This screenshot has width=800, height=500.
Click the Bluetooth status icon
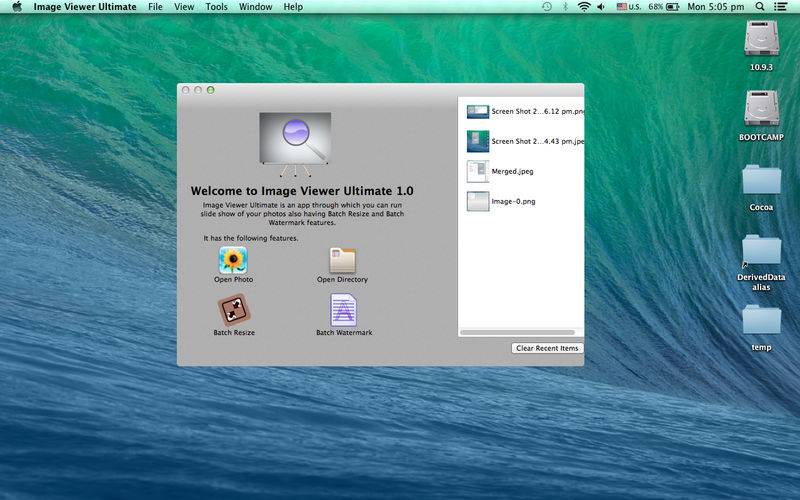(x=565, y=7)
